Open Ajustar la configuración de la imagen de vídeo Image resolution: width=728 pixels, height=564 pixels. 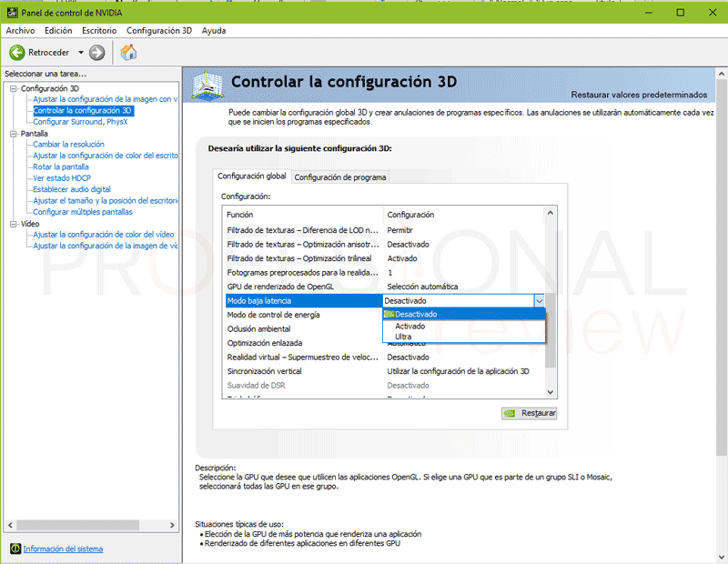[106, 246]
